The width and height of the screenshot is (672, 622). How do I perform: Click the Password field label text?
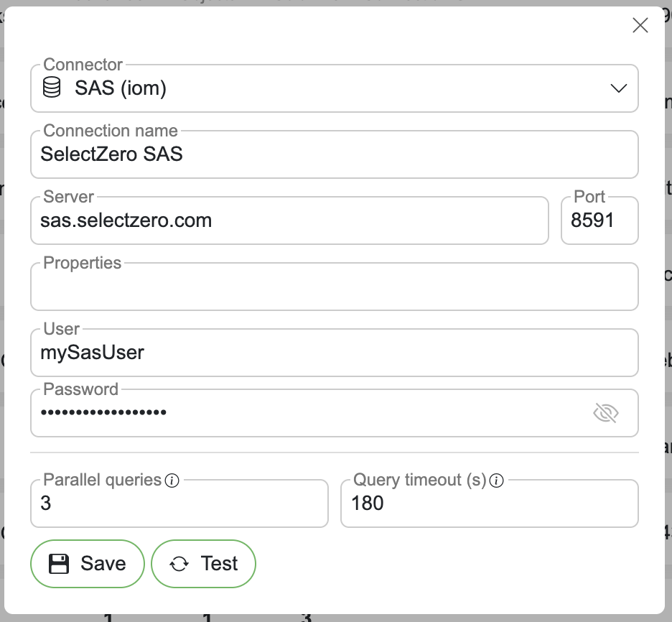80,389
